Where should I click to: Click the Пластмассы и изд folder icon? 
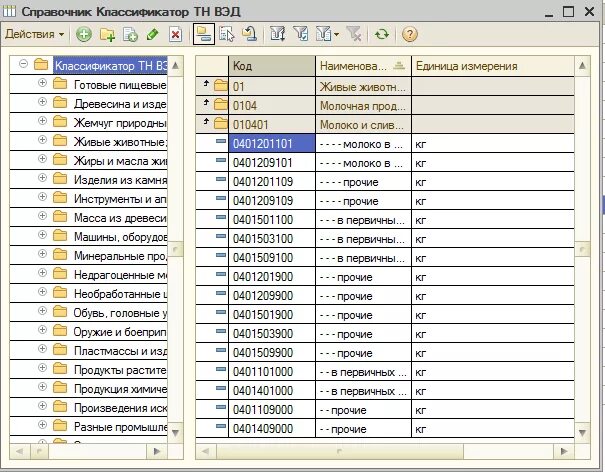[x=60, y=350]
